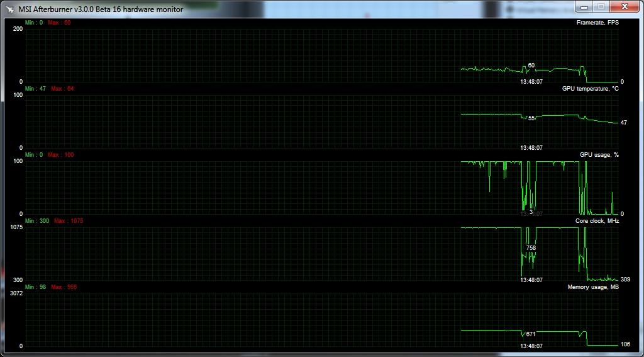Viewport: 644px width, 357px height.
Task: Click the Max value of GPU temperature graph
Action: click(61, 89)
